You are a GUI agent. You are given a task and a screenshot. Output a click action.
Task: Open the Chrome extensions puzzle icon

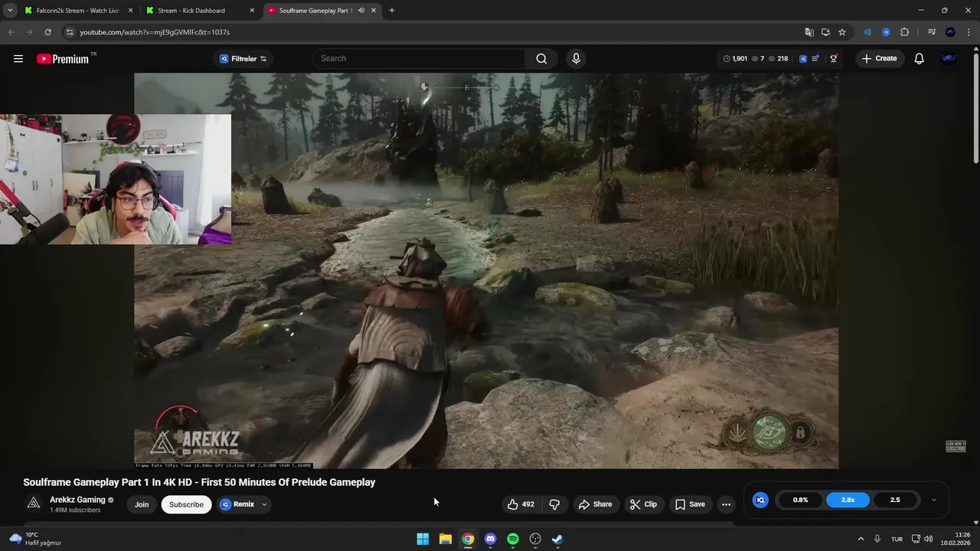pos(904,32)
